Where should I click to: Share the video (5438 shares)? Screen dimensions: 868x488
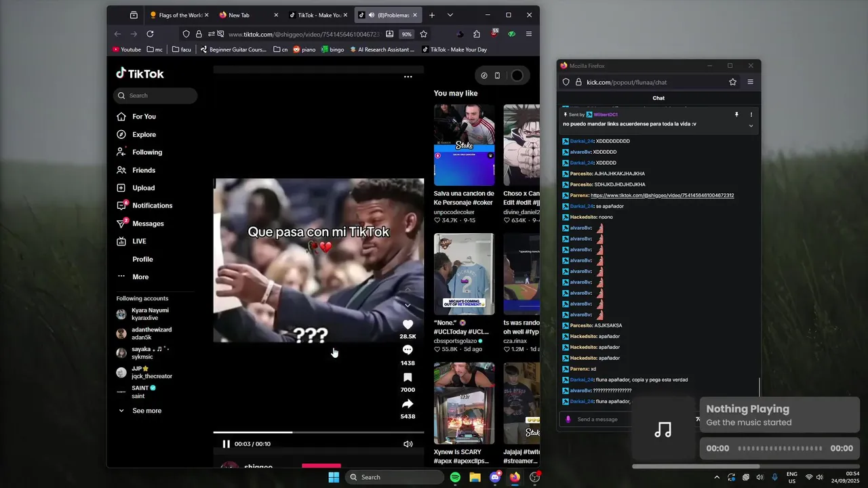[x=408, y=403]
